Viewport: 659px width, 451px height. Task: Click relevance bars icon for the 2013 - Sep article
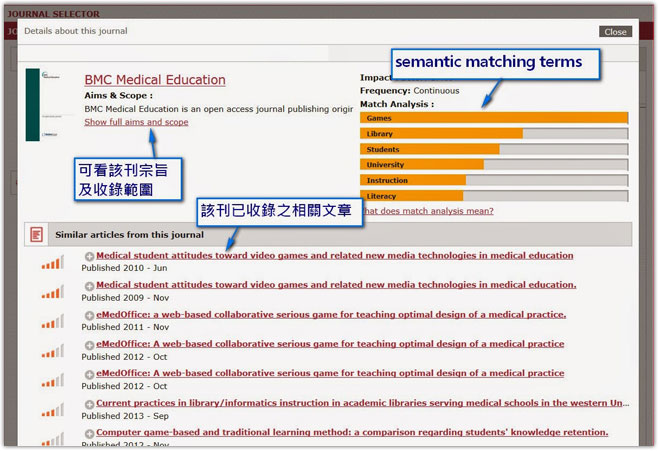point(53,410)
